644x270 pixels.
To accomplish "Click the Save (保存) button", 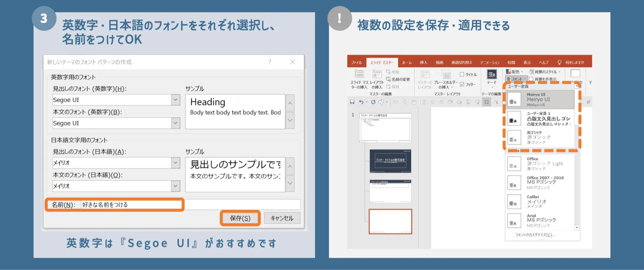I will coord(240,218).
